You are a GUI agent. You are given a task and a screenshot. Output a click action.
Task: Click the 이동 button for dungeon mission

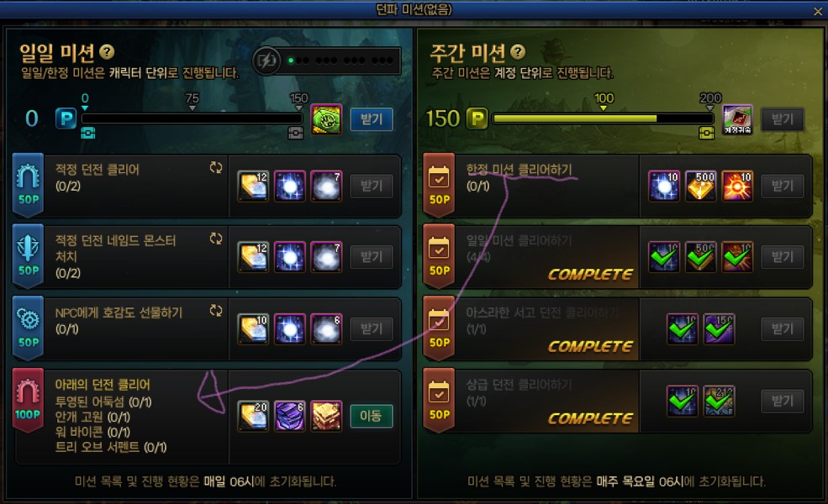[x=372, y=416]
